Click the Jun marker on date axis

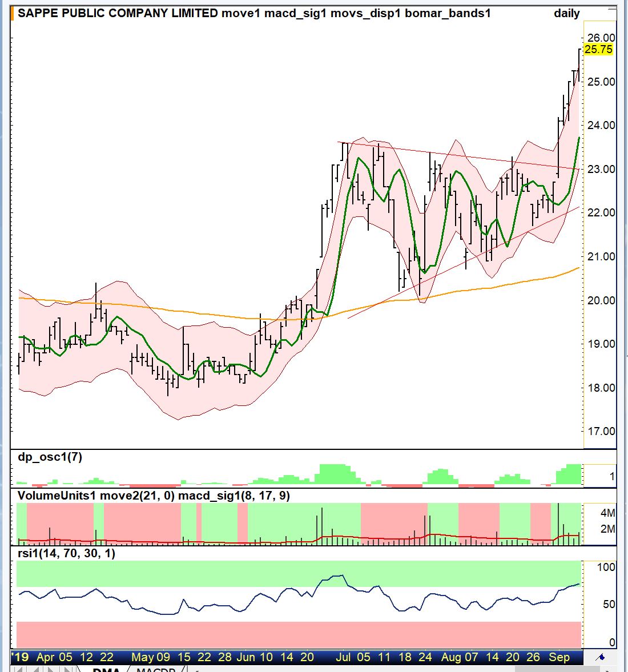[246, 657]
